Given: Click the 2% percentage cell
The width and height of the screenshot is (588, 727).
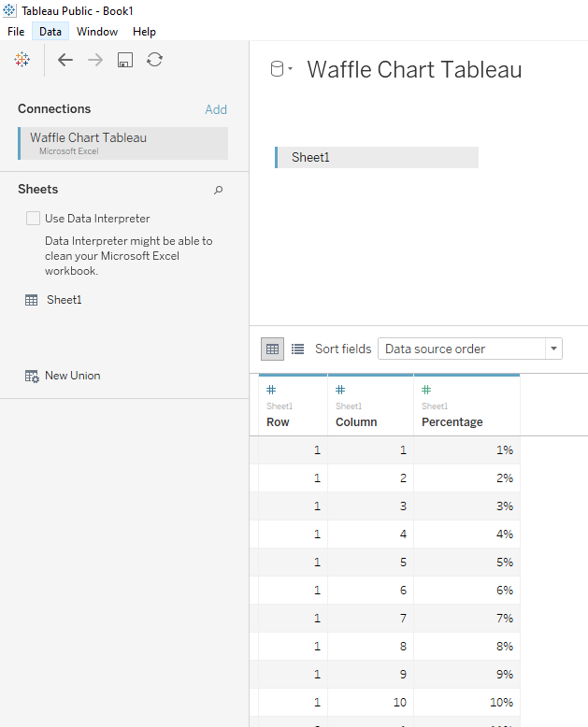Looking at the screenshot, I should click(466, 478).
